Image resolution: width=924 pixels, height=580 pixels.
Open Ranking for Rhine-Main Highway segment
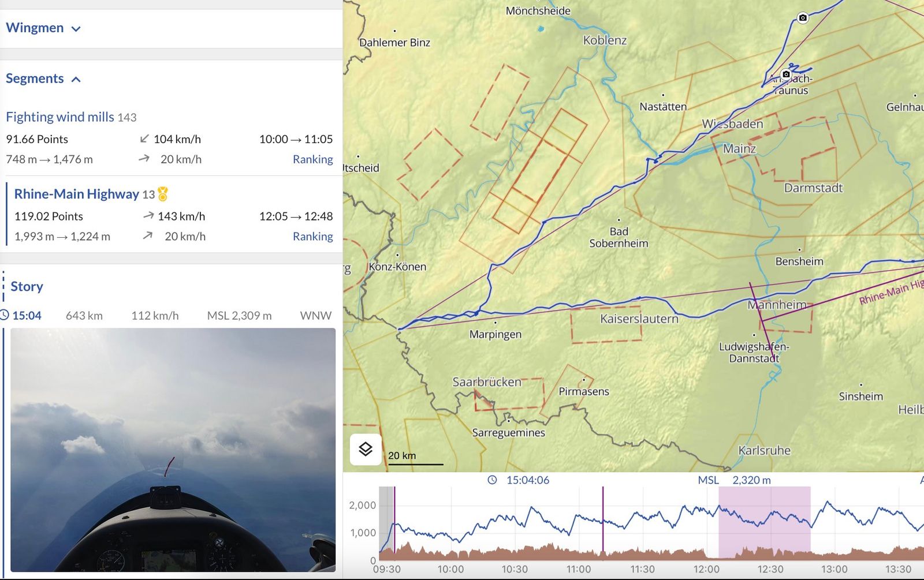pos(312,237)
